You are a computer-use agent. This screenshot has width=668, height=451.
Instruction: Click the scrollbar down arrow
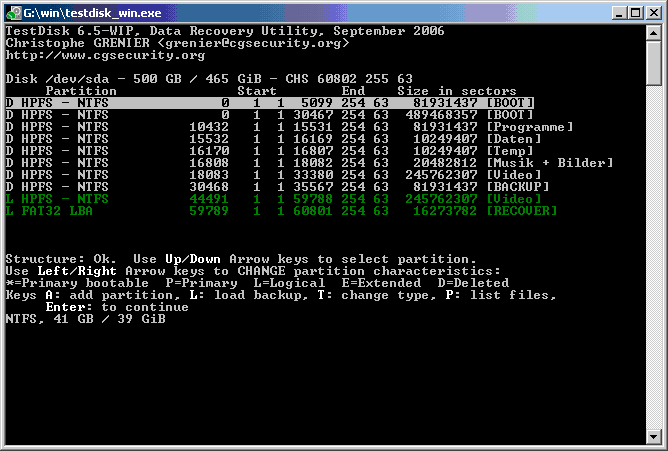[653, 437]
